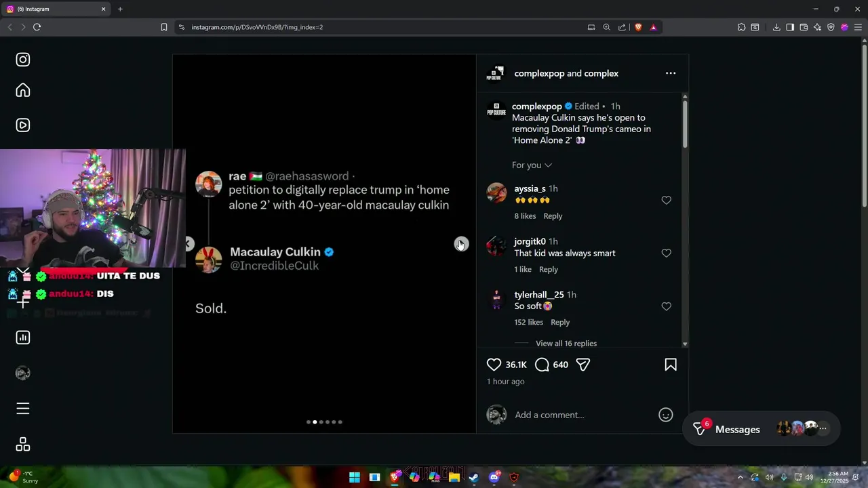This screenshot has height=488, width=868.
Task: Open the complex profile link in header
Action: click(601, 73)
